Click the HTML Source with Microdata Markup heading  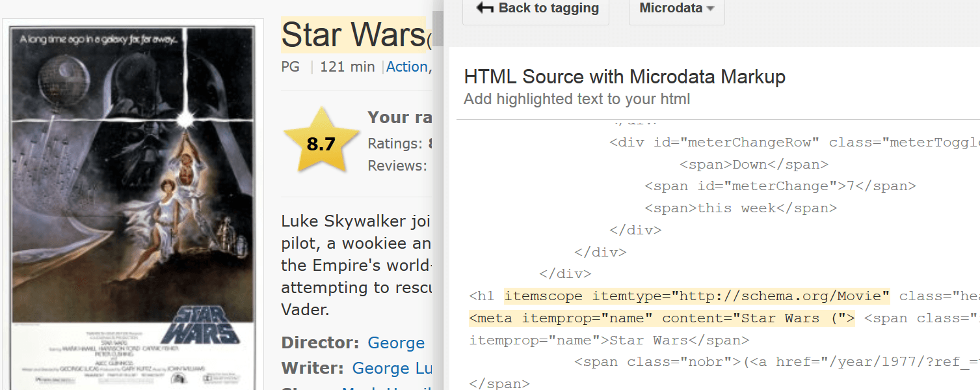pyautogui.click(x=624, y=77)
